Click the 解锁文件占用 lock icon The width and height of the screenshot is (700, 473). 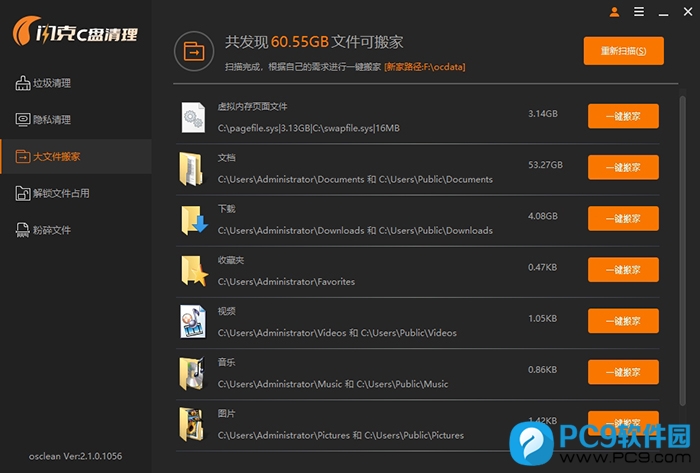[23, 193]
